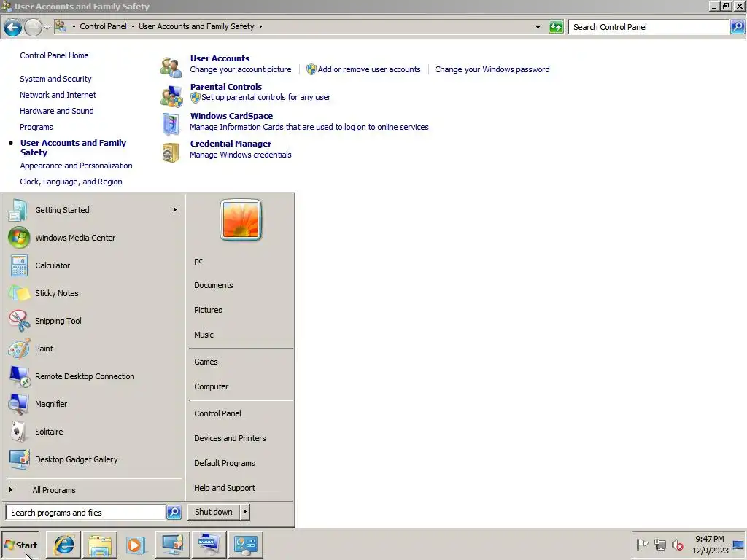Expand Shut down options arrow
Screen dimensions: 747x560
[x=245, y=512]
